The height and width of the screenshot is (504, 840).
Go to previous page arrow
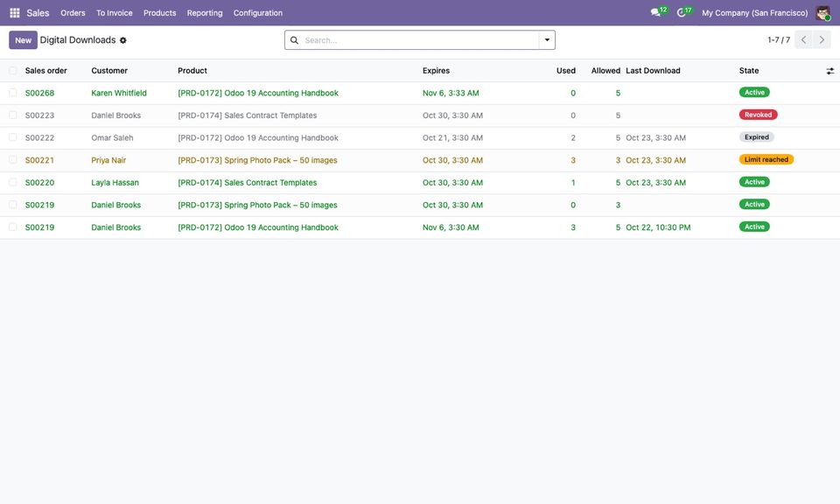tap(803, 40)
